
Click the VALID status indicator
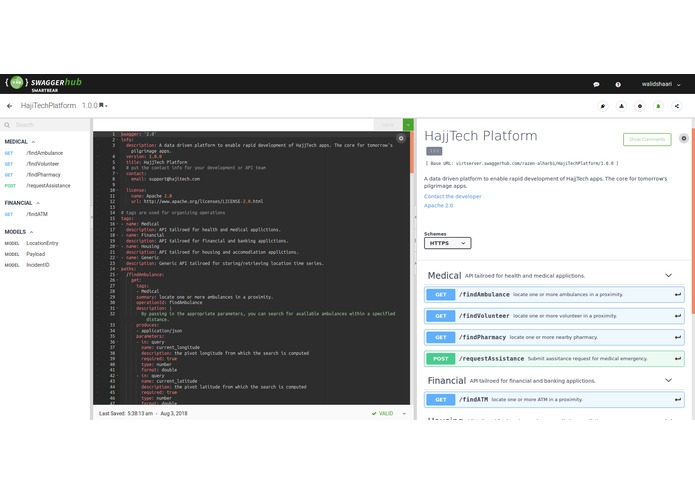[383, 413]
